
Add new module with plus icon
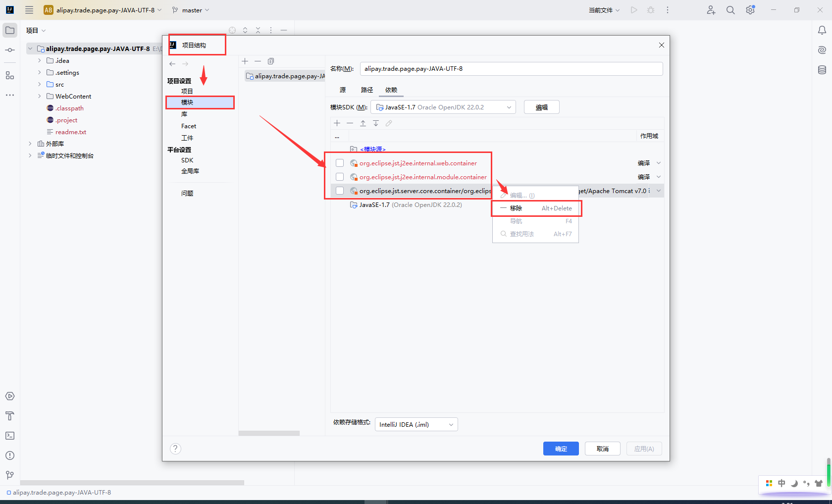coord(245,61)
